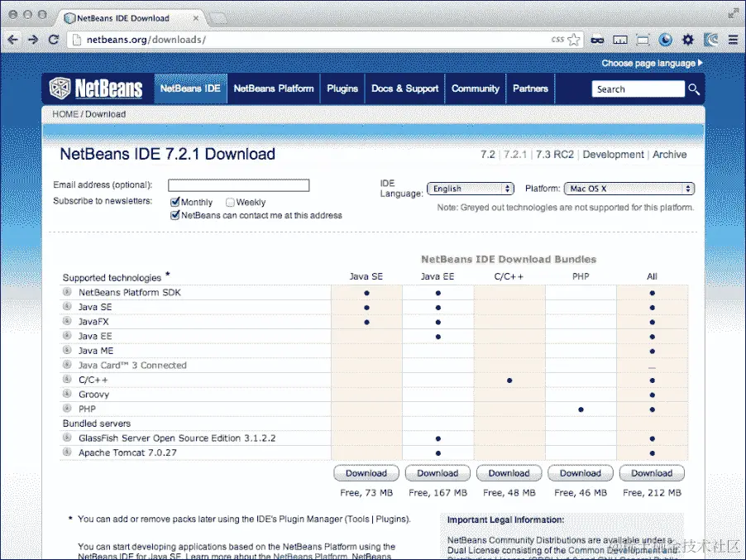The height and width of the screenshot is (560, 746).
Task: Click the NetBeans logo
Action: (96, 89)
